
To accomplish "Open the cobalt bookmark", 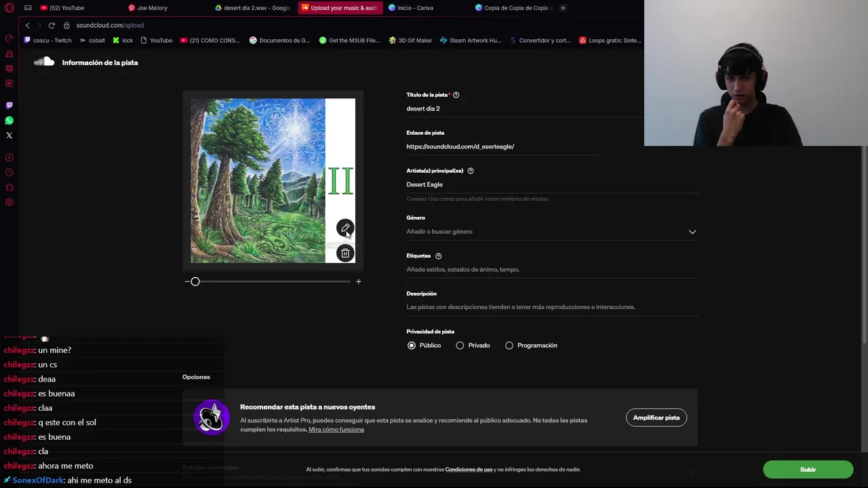I will tap(93, 40).
